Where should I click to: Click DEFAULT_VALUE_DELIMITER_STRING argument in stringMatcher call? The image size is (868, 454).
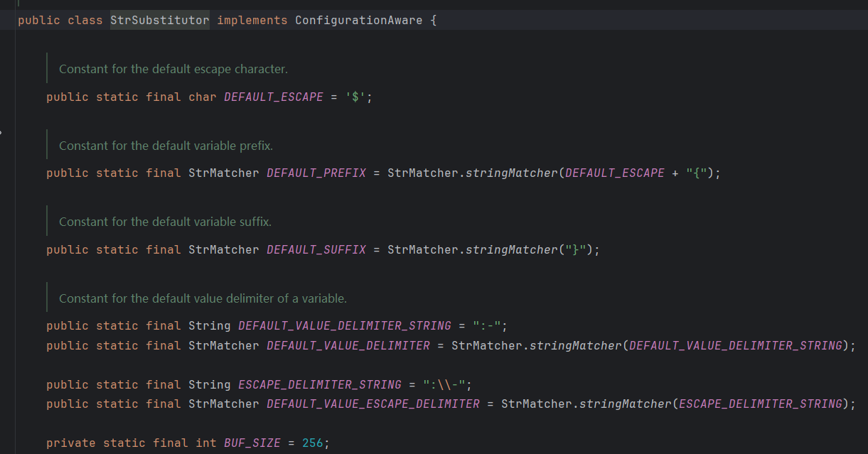click(x=735, y=346)
